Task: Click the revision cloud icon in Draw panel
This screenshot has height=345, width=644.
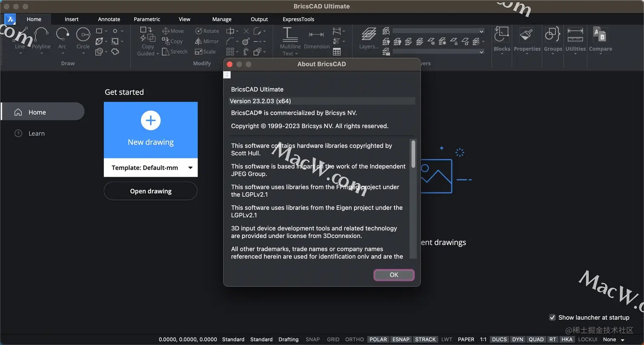Action: click(x=115, y=52)
